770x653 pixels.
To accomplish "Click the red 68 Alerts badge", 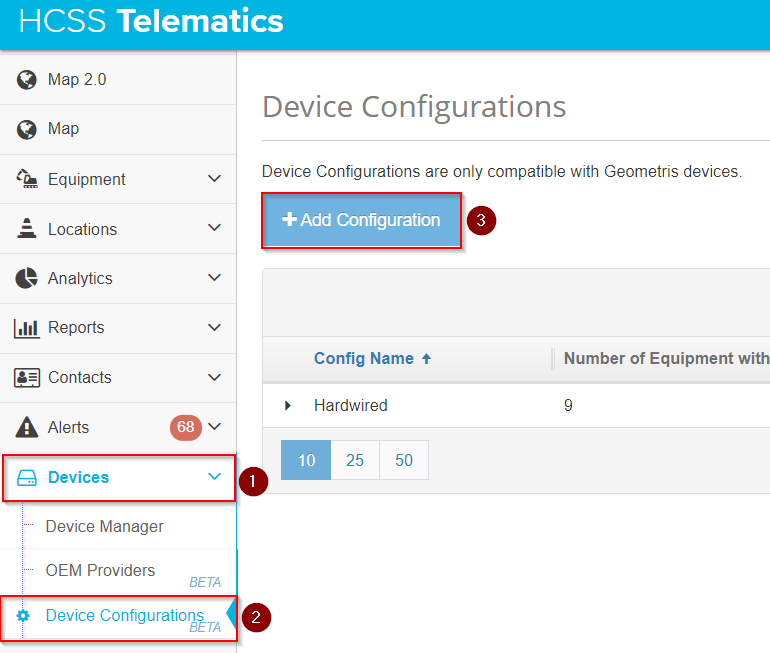I will pyautogui.click(x=185, y=428).
